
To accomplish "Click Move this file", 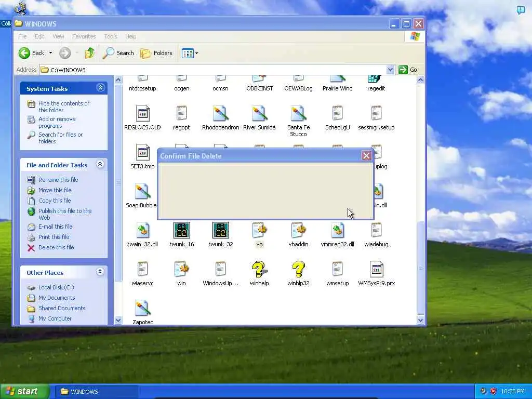I will point(55,190).
